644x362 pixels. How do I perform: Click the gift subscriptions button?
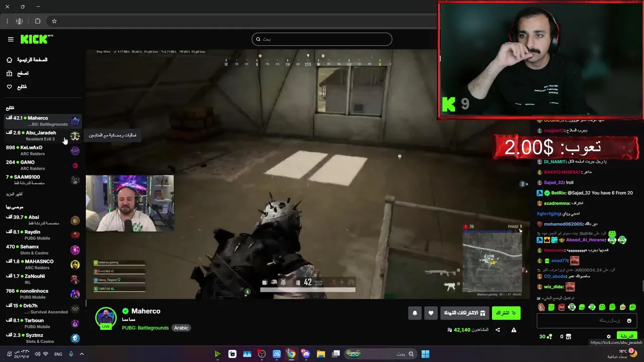tap(464, 313)
